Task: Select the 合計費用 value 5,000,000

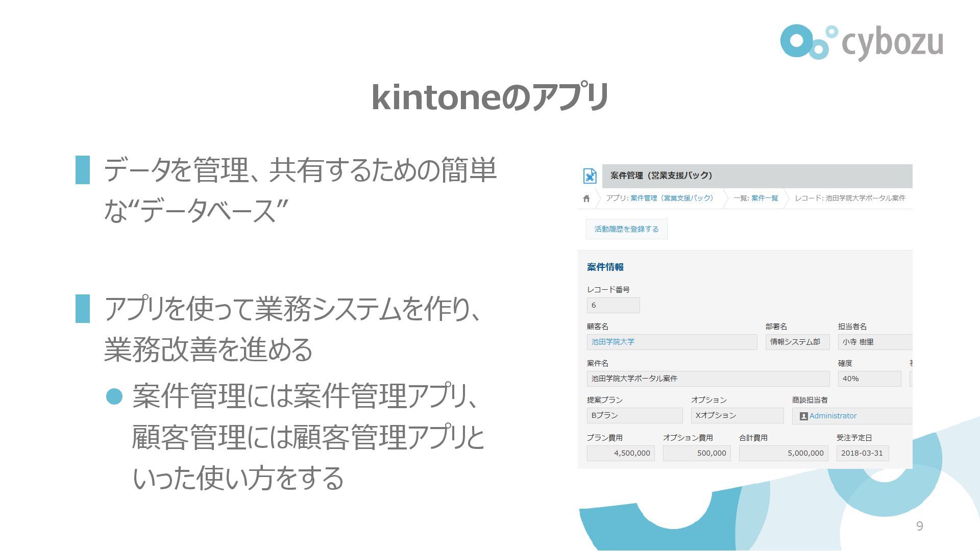Action: [783, 453]
